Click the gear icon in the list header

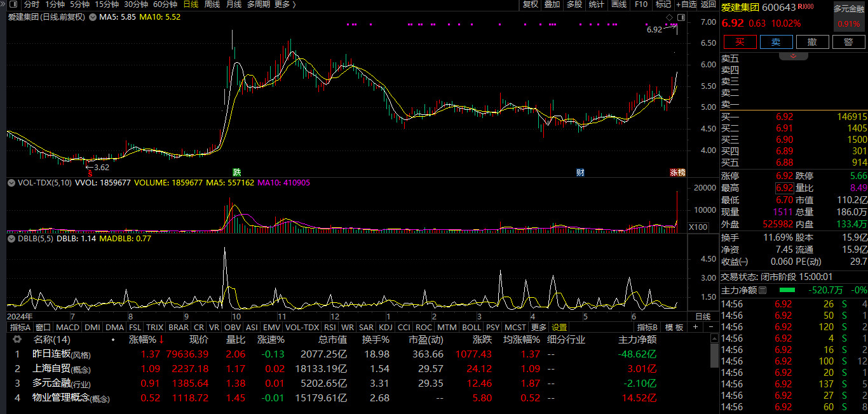[x=17, y=340]
